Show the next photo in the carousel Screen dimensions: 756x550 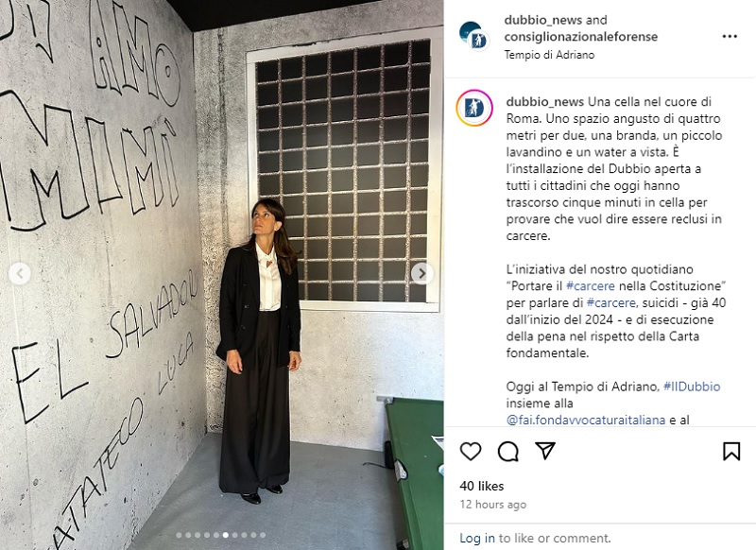pyautogui.click(x=421, y=273)
